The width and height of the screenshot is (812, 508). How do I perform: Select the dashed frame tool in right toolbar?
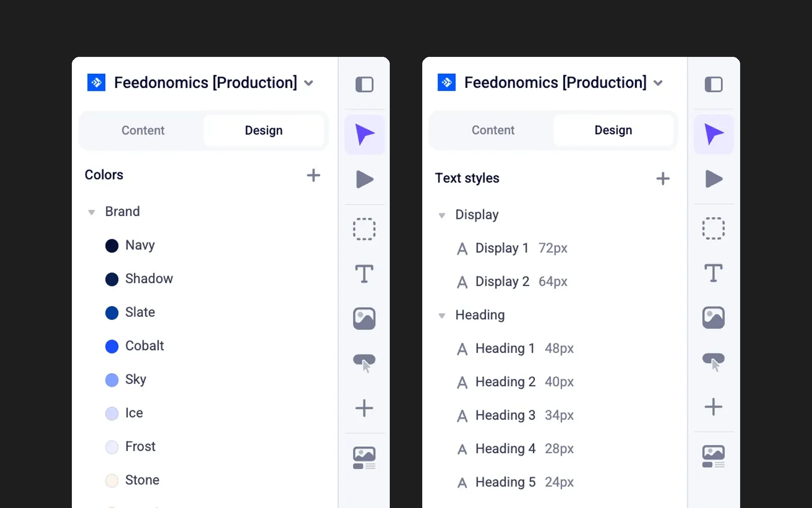coord(713,228)
